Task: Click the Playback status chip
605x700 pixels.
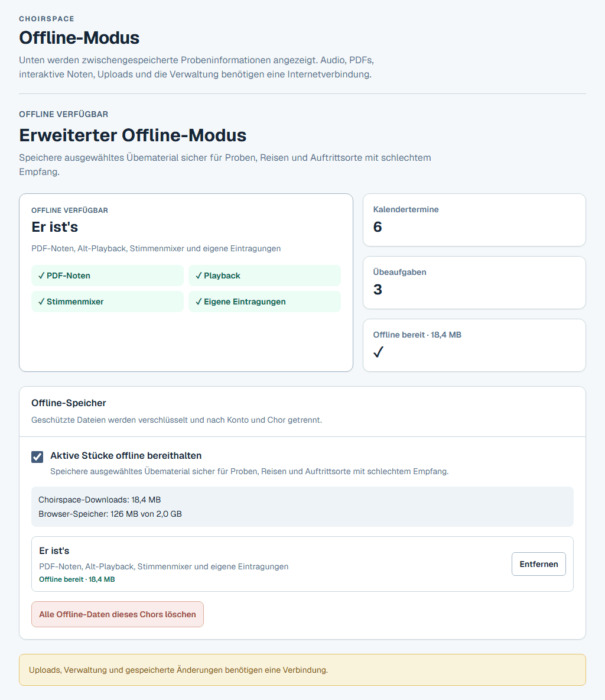Action: (x=265, y=276)
